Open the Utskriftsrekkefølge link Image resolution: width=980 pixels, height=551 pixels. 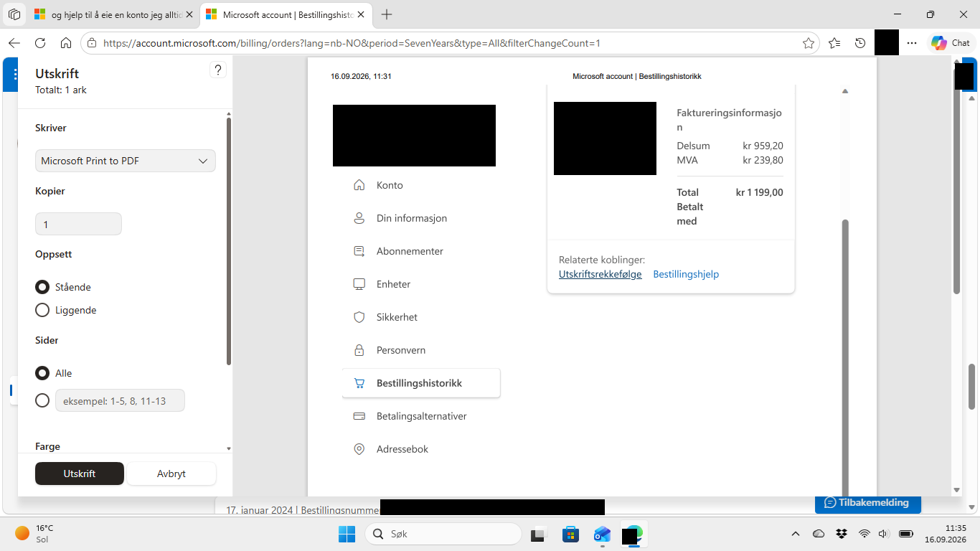pyautogui.click(x=600, y=274)
